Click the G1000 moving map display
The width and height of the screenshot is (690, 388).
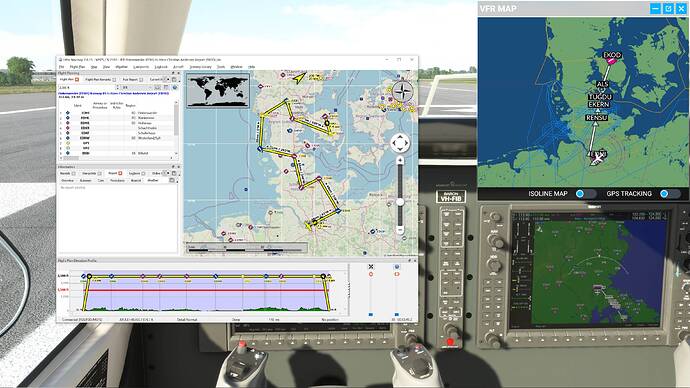point(599,273)
